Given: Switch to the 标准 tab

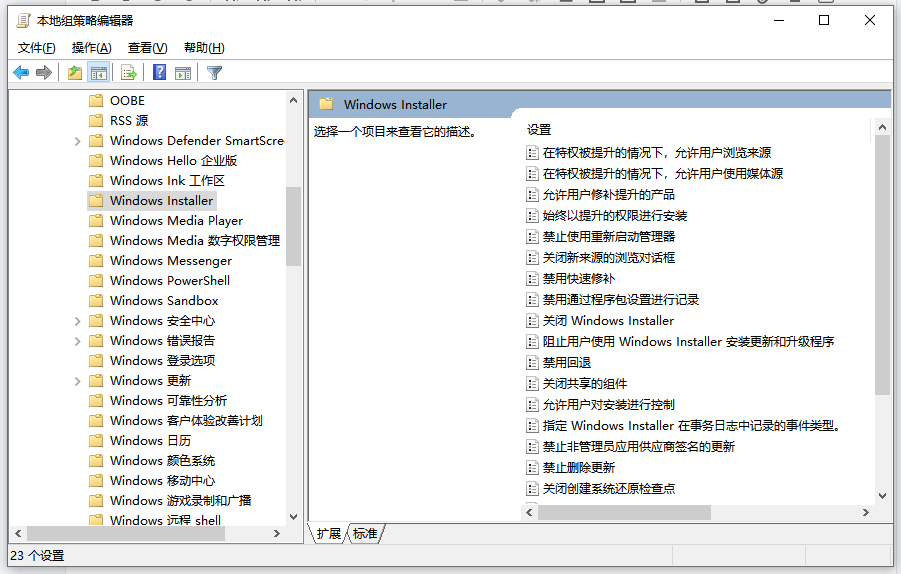Looking at the screenshot, I should (x=365, y=534).
